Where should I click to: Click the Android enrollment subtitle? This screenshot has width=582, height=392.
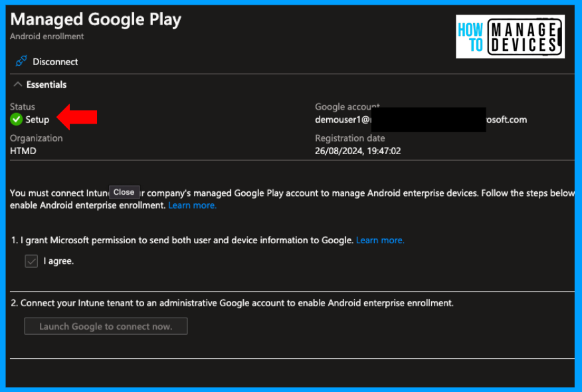pos(47,37)
